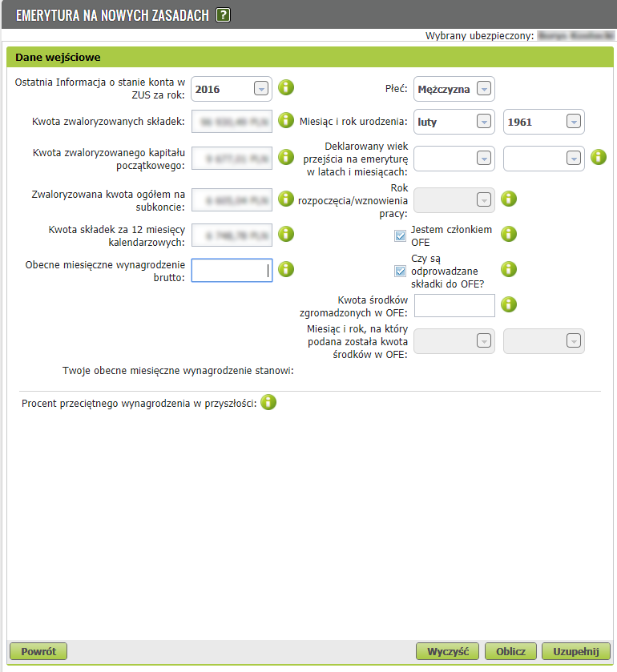Screen dimensions: 617x672
Task: Open OFE amount month dropdown
Action: coord(454,341)
